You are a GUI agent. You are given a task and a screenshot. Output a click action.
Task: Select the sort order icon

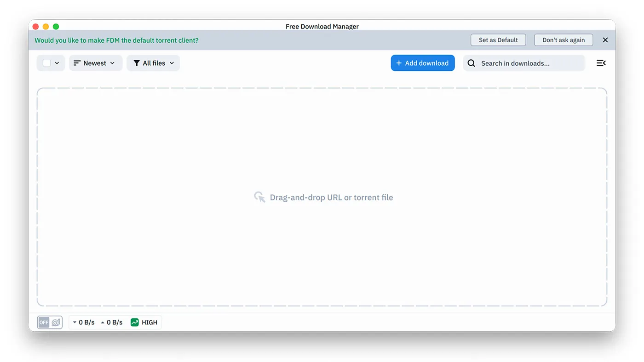[77, 63]
